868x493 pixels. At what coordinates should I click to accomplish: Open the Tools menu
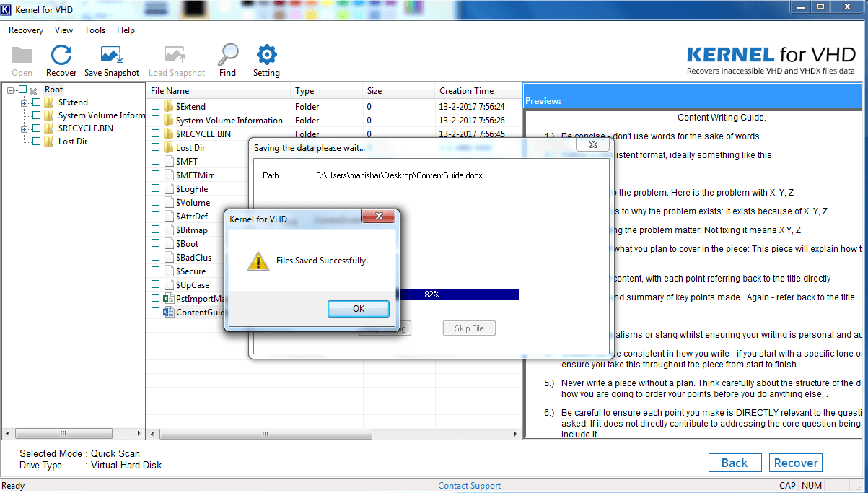coord(95,30)
